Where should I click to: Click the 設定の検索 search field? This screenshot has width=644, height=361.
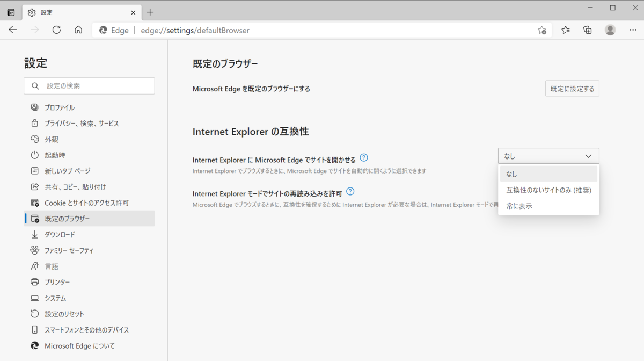point(89,86)
